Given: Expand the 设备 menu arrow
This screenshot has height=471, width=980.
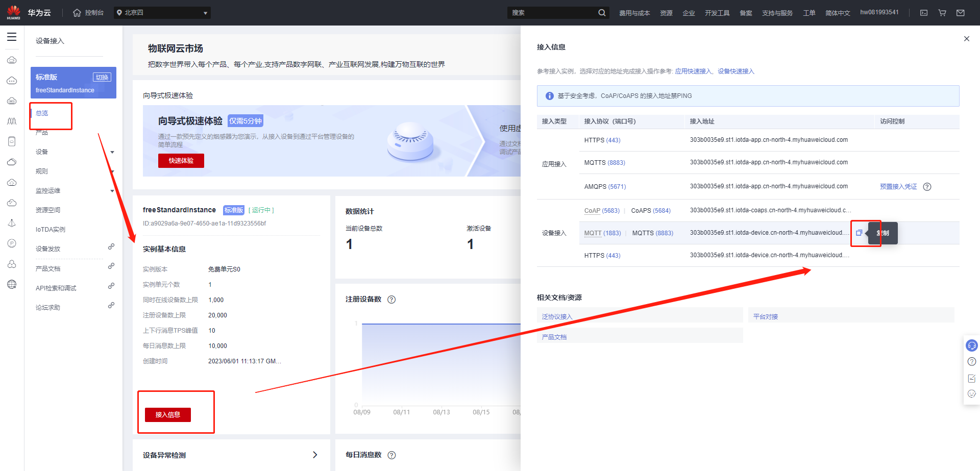Looking at the screenshot, I should (112, 152).
